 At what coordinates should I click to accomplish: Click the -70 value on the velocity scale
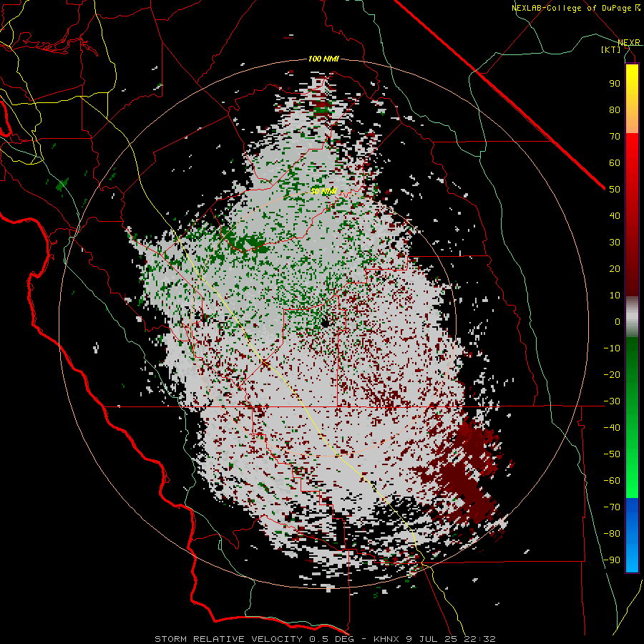(x=612, y=507)
